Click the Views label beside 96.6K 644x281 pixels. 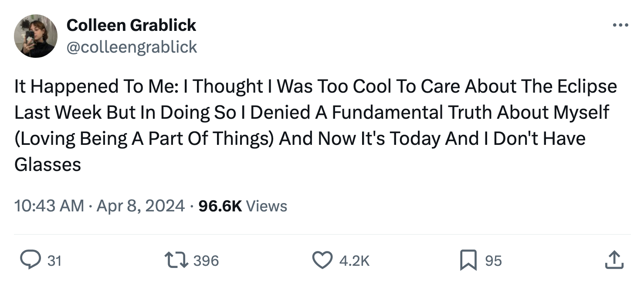click(267, 205)
